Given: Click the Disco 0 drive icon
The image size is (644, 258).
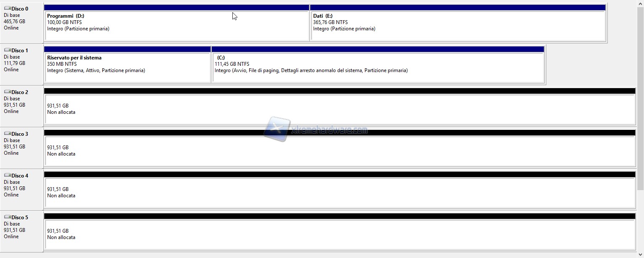Looking at the screenshot, I should [x=7, y=8].
